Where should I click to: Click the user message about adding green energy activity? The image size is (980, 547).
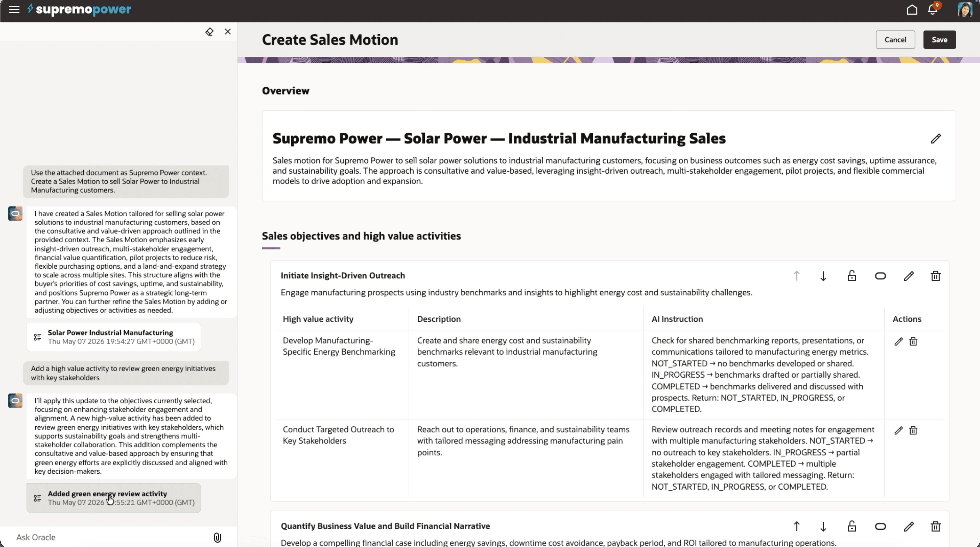coord(126,373)
